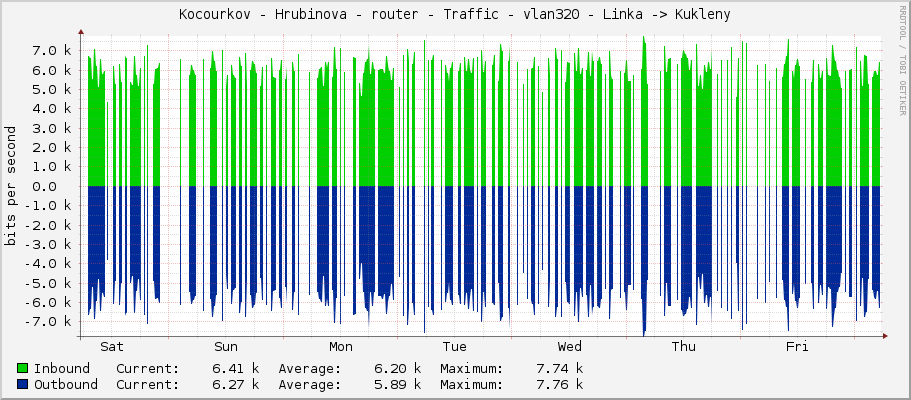Click Outbound average value "5.89 k"
The height and width of the screenshot is (400, 911).
tap(397, 384)
